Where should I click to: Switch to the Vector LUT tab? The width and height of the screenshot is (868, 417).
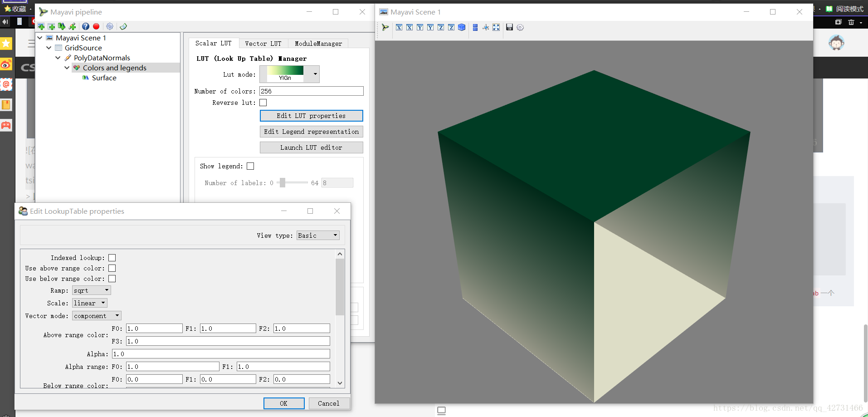(263, 44)
